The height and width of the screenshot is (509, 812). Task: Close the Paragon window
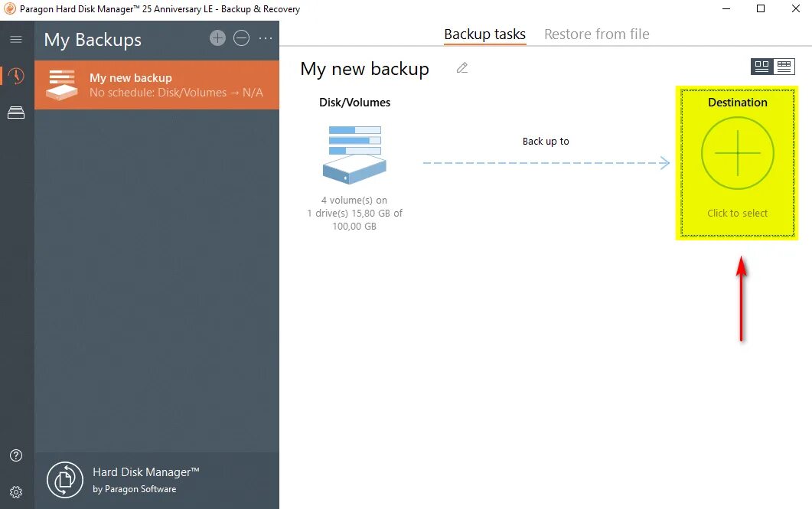click(x=796, y=9)
